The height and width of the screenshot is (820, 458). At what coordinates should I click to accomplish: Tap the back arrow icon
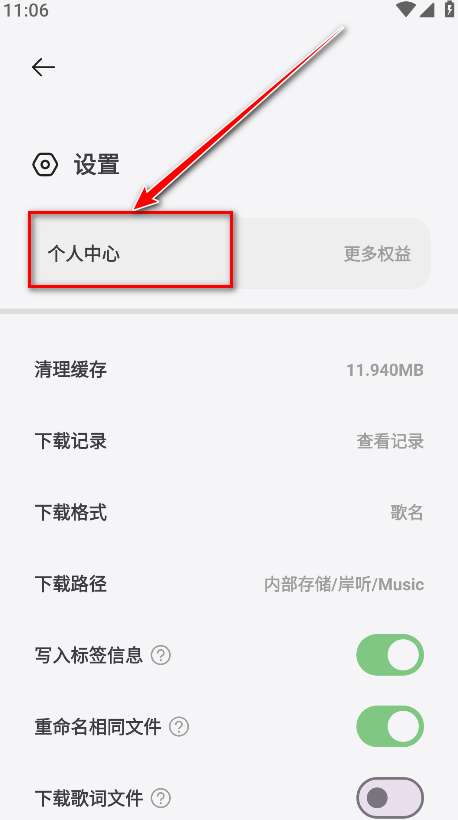(x=43, y=67)
